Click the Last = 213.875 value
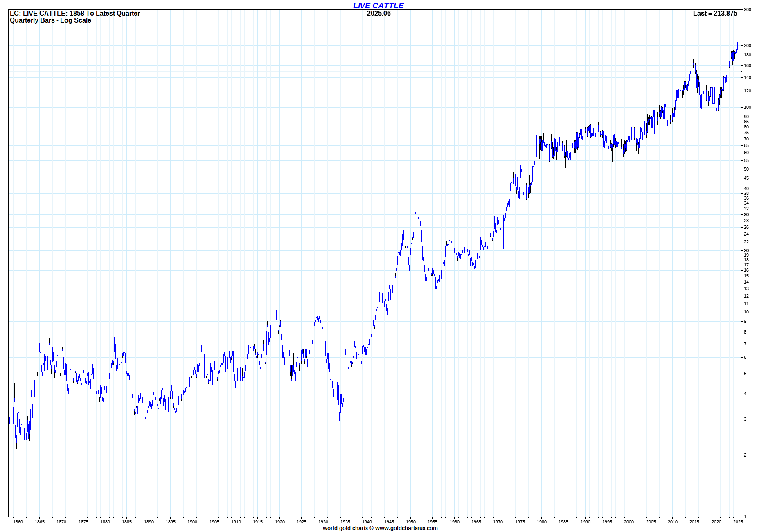 click(715, 13)
